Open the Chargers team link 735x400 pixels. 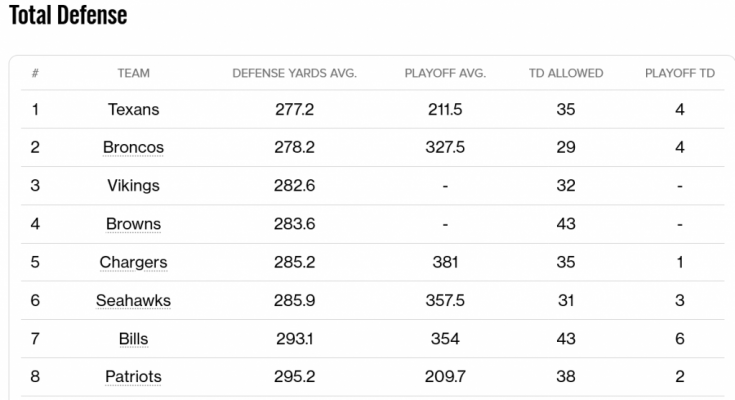(x=134, y=262)
